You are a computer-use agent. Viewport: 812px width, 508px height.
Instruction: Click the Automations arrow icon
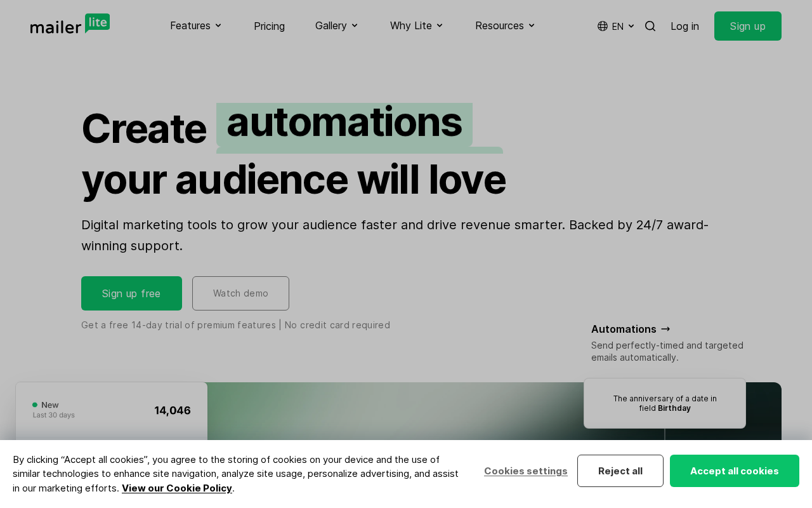[665, 329]
